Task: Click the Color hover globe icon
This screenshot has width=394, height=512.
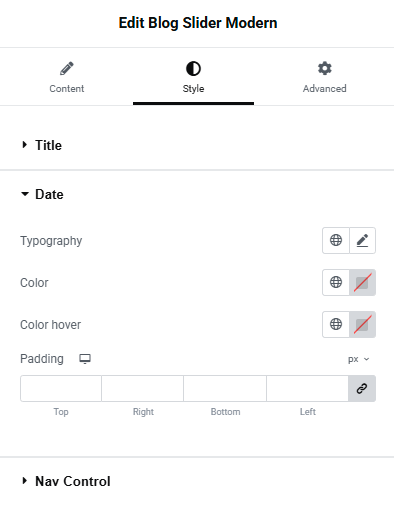Action: pos(336,324)
